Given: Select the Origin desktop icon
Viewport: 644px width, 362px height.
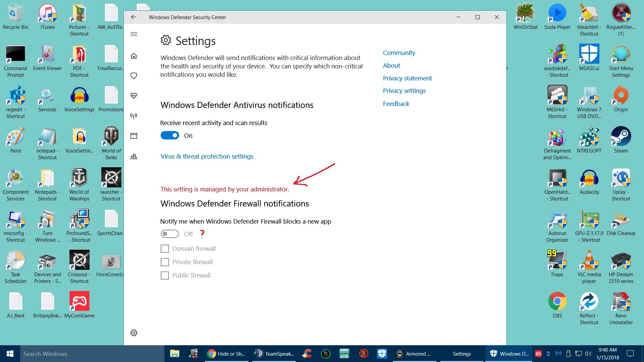Looking at the screenshot, I should (621, 99).
